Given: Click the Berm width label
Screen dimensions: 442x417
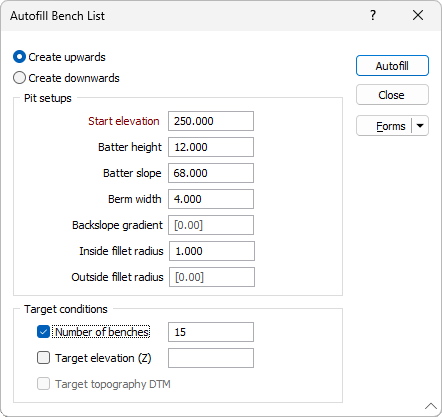Looking at the screenshot, I should pyautogui.click(x=135, y=199).
